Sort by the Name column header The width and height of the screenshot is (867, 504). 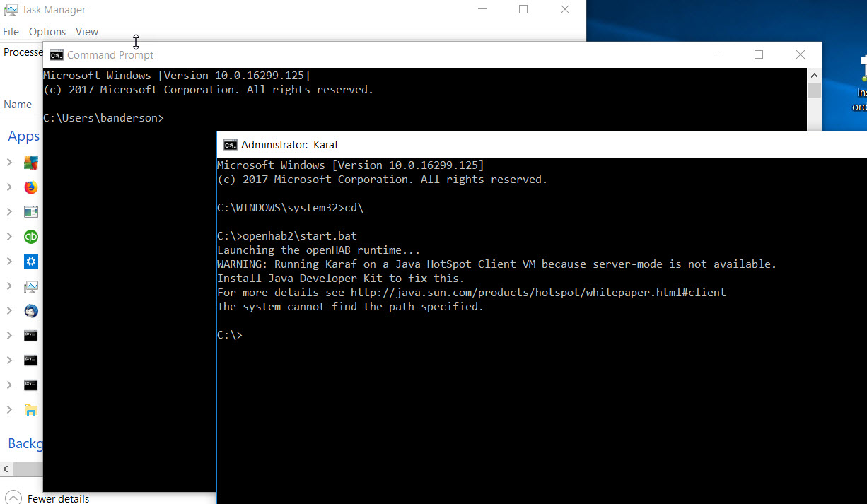click(x=18, y=105)
